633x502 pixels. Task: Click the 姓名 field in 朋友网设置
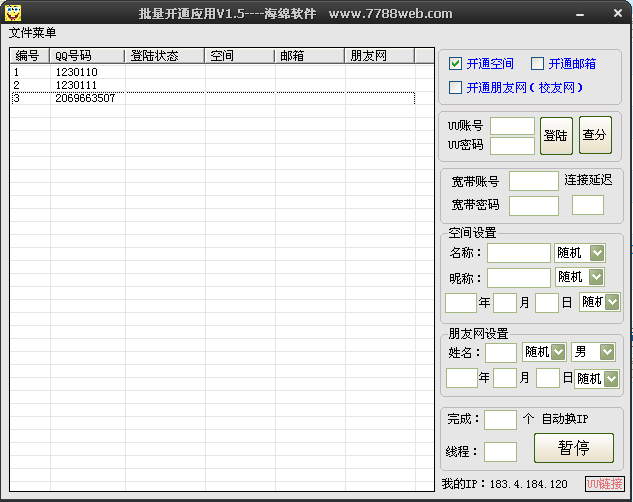(x=501, y=353)
